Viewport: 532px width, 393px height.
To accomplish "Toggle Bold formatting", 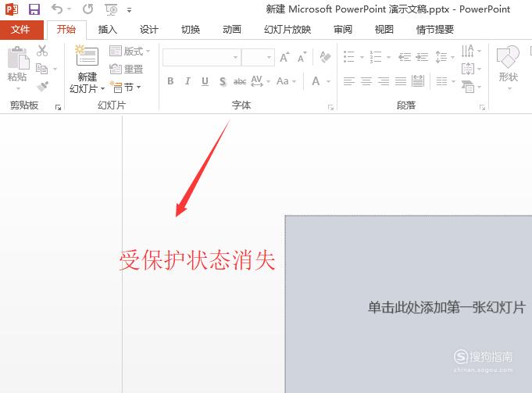I will pyautogui.click(x=170, y=81).
